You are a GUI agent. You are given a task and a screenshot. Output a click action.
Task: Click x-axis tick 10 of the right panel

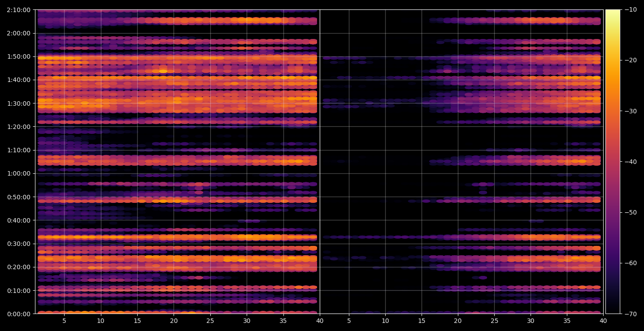tap(385, 321)
